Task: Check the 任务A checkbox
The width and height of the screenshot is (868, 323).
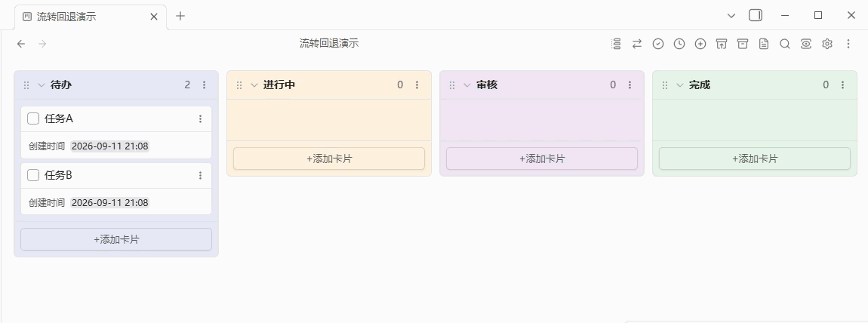Action: coord(33,118)
